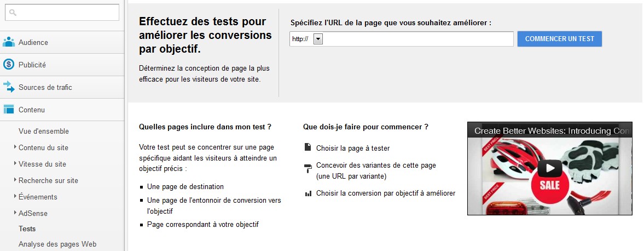This screenshot has width=644, height=251.
Task: Click the Contenu layout icon
Action: click(9, 110)
